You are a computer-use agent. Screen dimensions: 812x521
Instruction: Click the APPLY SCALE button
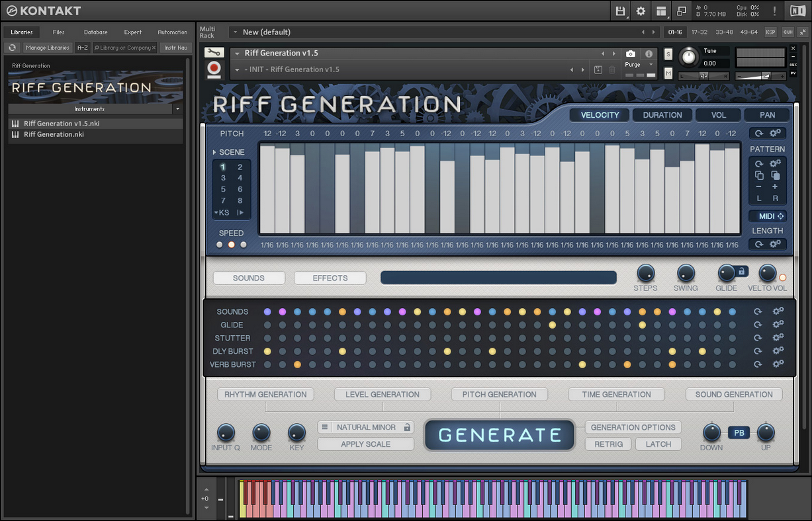click(366, 444)
